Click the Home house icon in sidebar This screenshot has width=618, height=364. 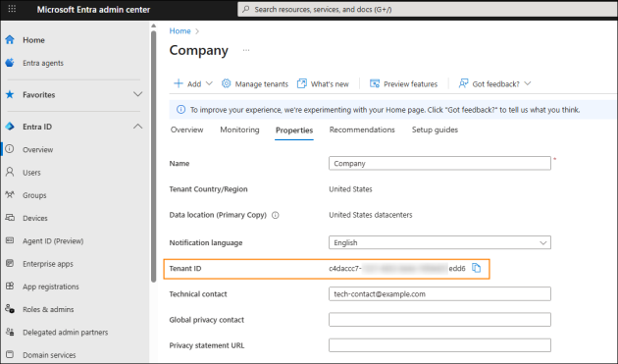[x=10, y=40]
